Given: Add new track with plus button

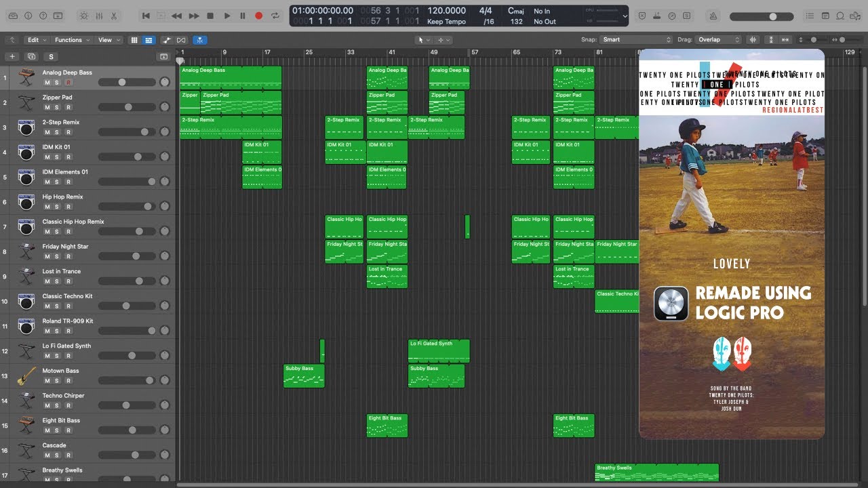Looking at the screenshot, I should [x=12, y=57].
